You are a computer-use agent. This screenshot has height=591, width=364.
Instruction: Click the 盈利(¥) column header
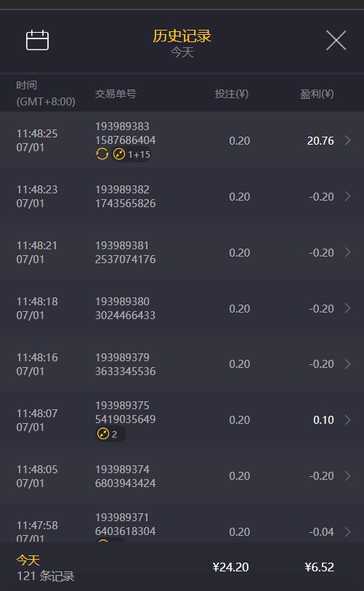coord(317,94)
